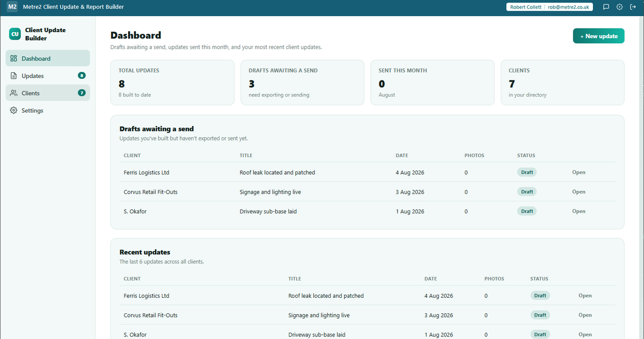Click the Settings gear icon in sidebar

point(14,110)
